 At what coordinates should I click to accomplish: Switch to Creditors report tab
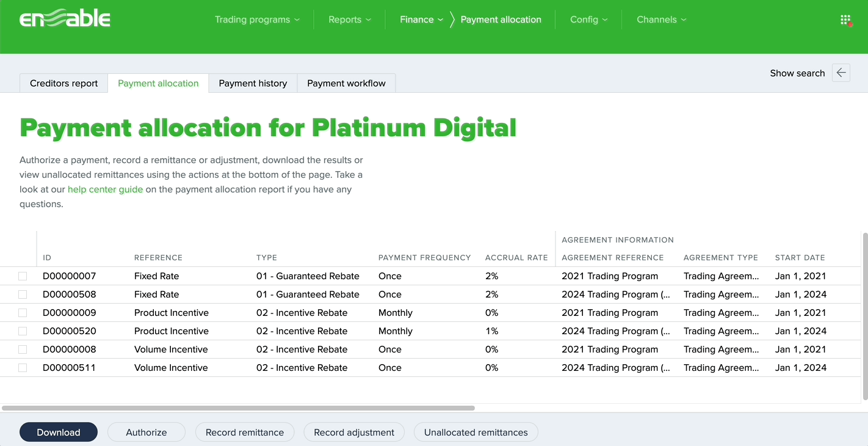[64, 83]
